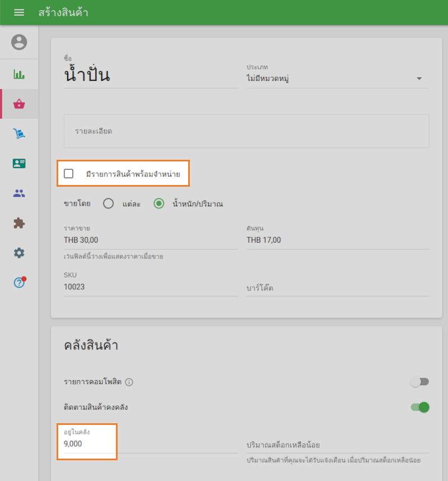The height and width of the screenshot is (481, 448).
Task: Go to the sales reports chart icon
Action: pos(19,74)
